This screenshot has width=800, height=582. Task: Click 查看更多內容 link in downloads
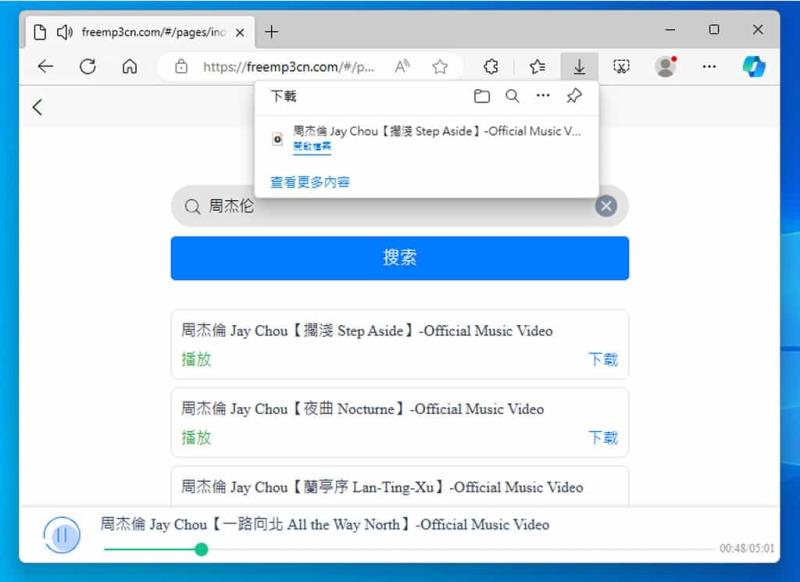310,182
